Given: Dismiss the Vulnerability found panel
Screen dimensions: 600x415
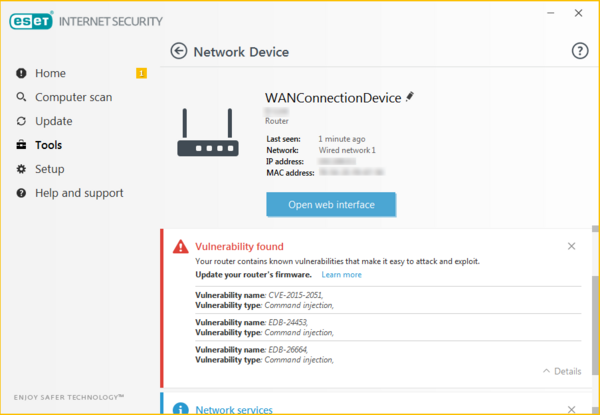Looking at the screenshot, I should tap(571, 246).
